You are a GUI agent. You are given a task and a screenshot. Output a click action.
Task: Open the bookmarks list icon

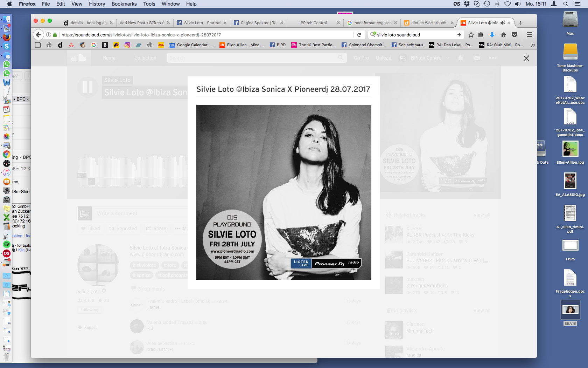481,35
